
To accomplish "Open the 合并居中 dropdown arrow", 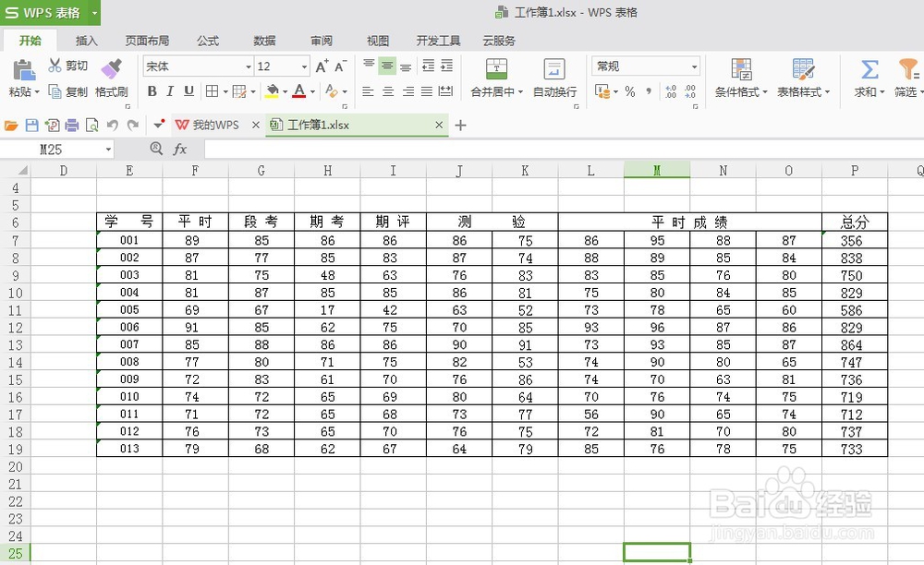I will (520, 92).
